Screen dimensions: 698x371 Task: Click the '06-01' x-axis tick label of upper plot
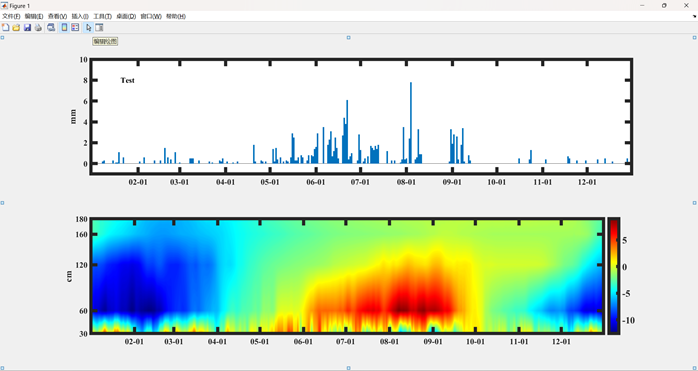tap(316, 183)
